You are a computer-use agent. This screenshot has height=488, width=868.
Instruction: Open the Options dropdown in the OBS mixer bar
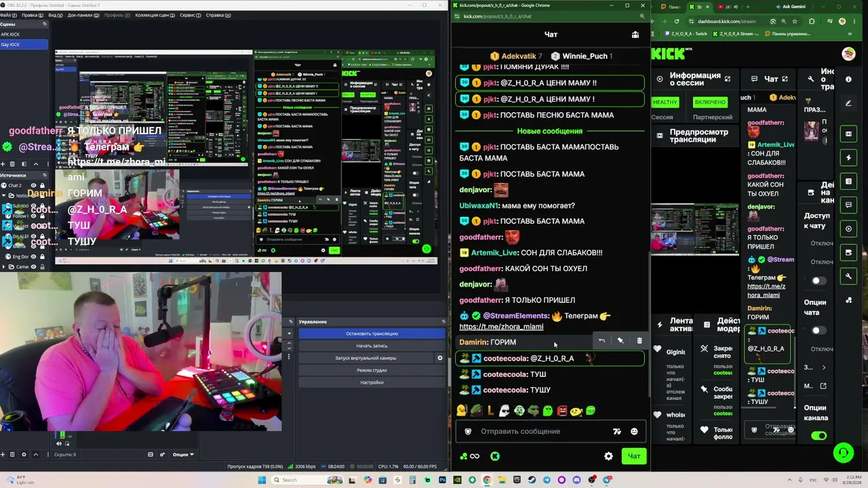click(x=183, y=454)
